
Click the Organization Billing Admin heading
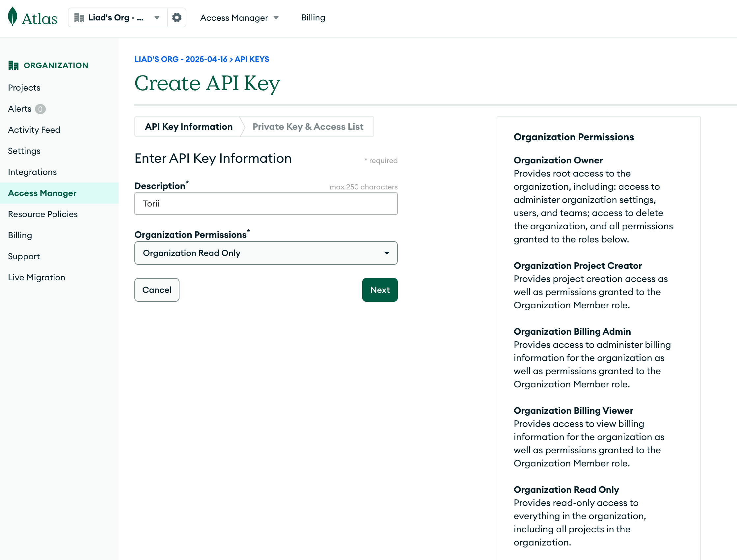pyautogui.click(x=572, y=332)
